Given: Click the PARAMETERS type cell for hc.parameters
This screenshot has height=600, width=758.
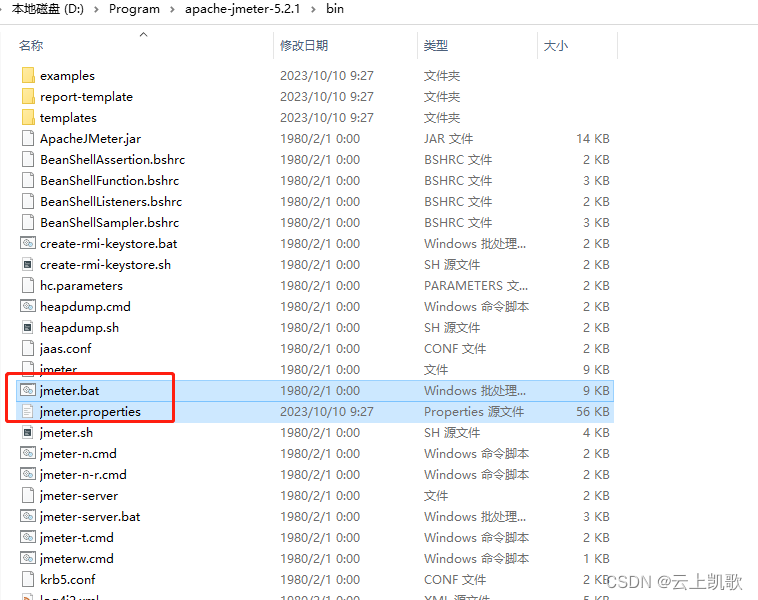Looking at the screenshot, I should tap(476, 286).
